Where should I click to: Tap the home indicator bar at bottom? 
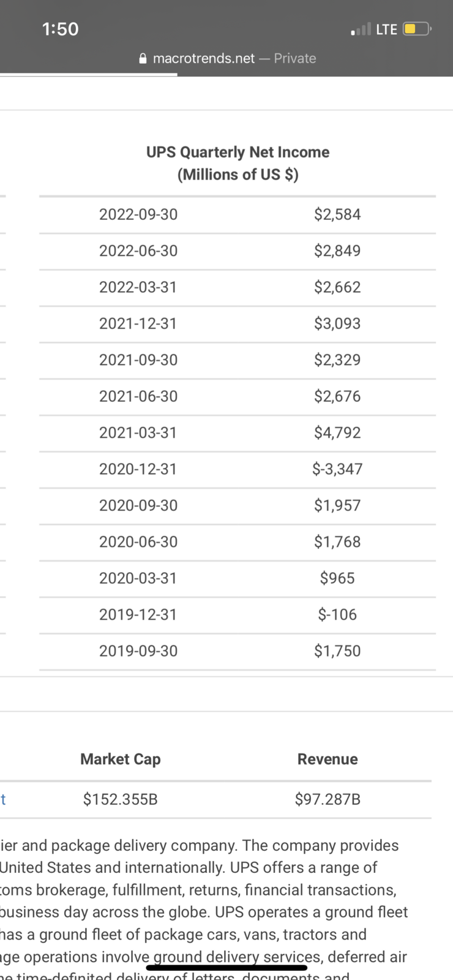(x=226, y=968)
